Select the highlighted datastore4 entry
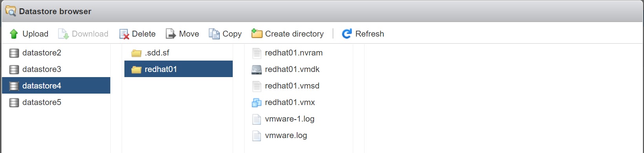Image resolution: width=644 pixels, height=153 pixels. [x=56, y=85]
